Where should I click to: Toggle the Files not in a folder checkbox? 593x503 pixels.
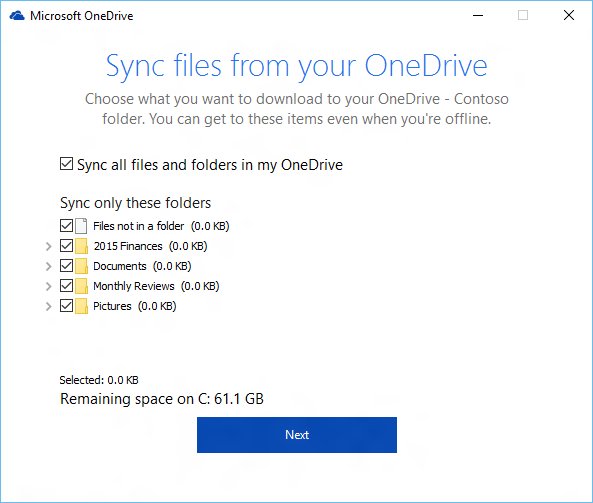(x=66, y=226)
